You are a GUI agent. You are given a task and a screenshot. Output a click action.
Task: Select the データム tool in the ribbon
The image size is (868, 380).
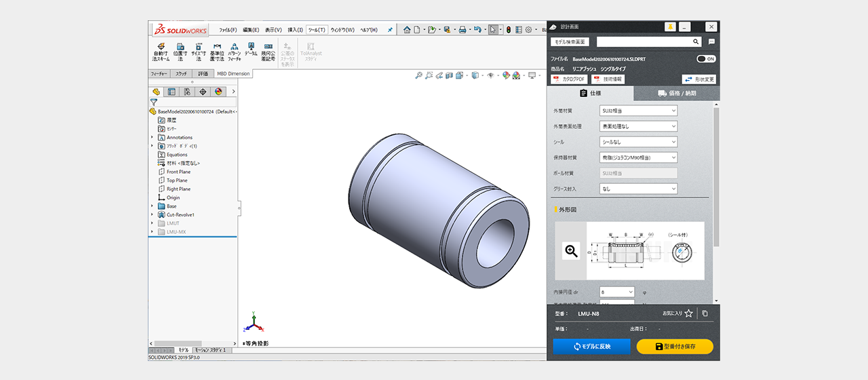(251, 47)
